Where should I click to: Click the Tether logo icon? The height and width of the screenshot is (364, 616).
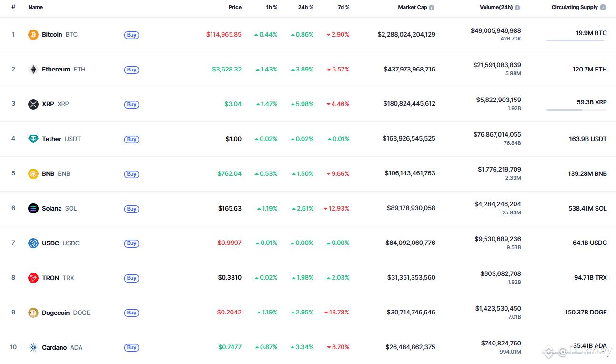[33, 139]
